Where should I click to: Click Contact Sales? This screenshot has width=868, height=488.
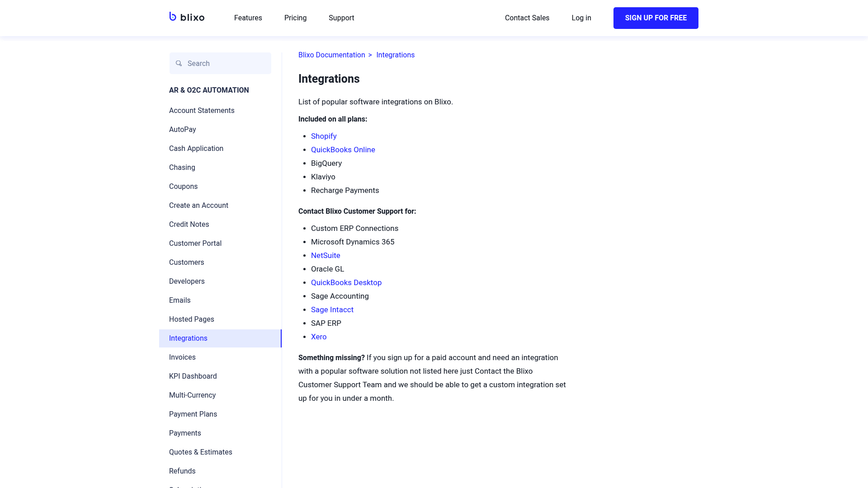(x=527, y=18)
